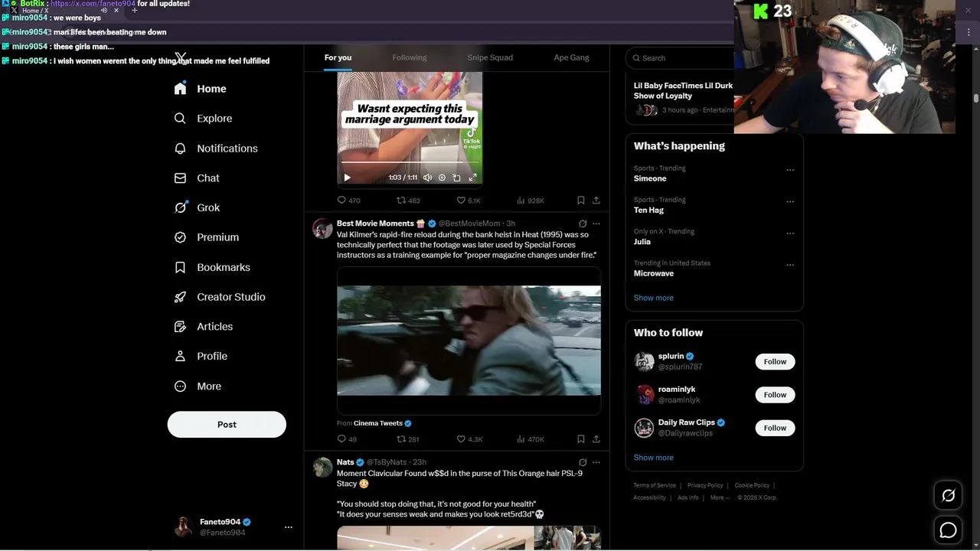Viewport: 980px width, 551px height.
Task: Follow splurin
Action: tap(775, 362)
